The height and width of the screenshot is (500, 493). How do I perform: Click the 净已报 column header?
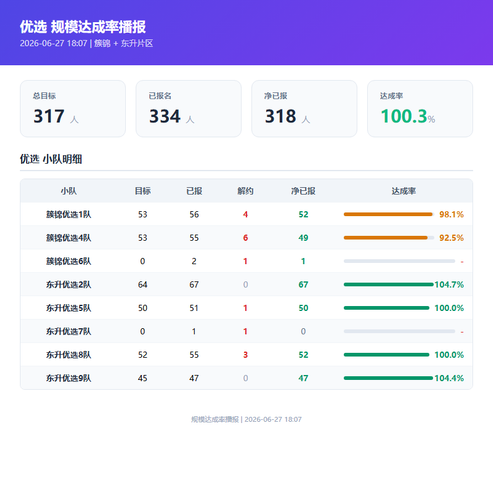303,191
